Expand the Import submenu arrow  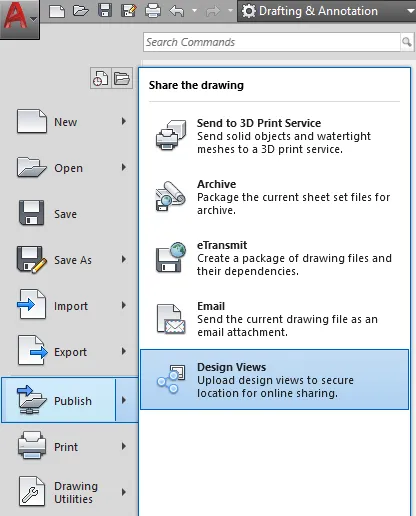pyautogui.click(x=124, y=305)
